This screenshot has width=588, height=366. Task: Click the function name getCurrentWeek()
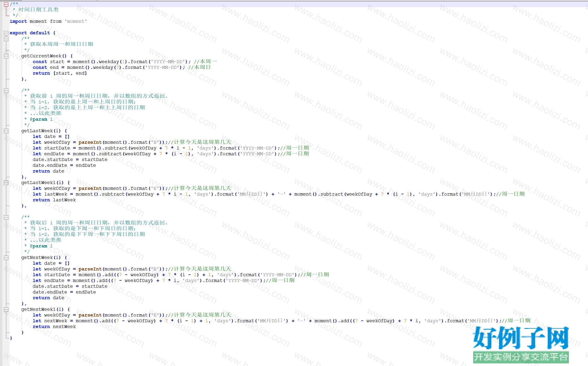pos(44,56)
